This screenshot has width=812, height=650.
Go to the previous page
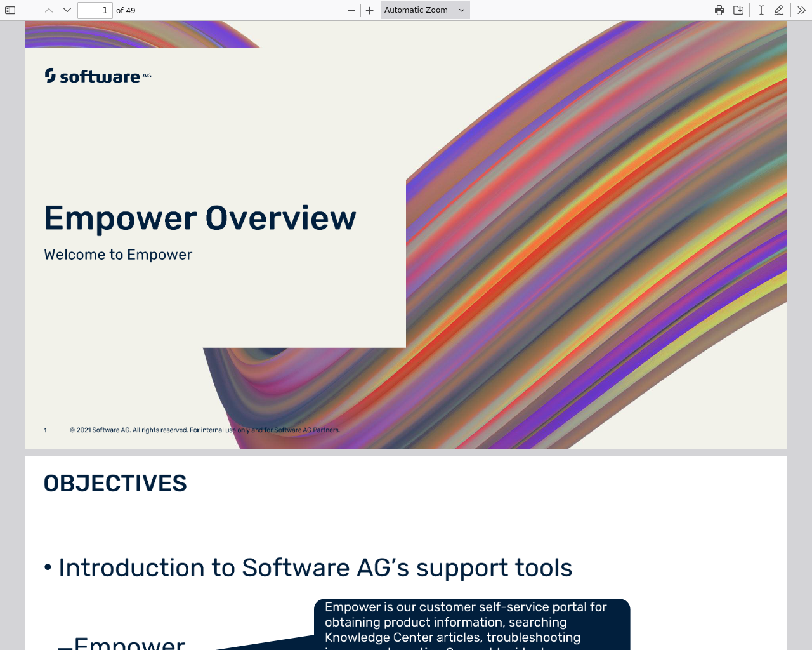49,10
